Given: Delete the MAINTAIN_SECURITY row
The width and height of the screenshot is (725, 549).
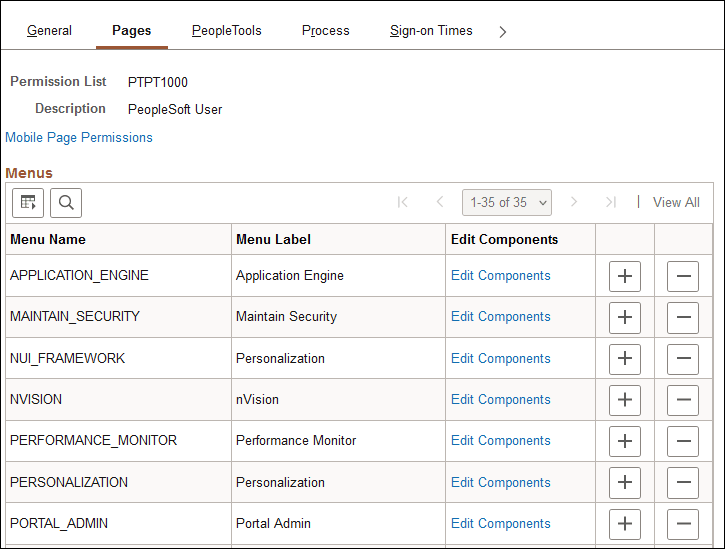Looking at the screenshot, I should tap(683, 317).
